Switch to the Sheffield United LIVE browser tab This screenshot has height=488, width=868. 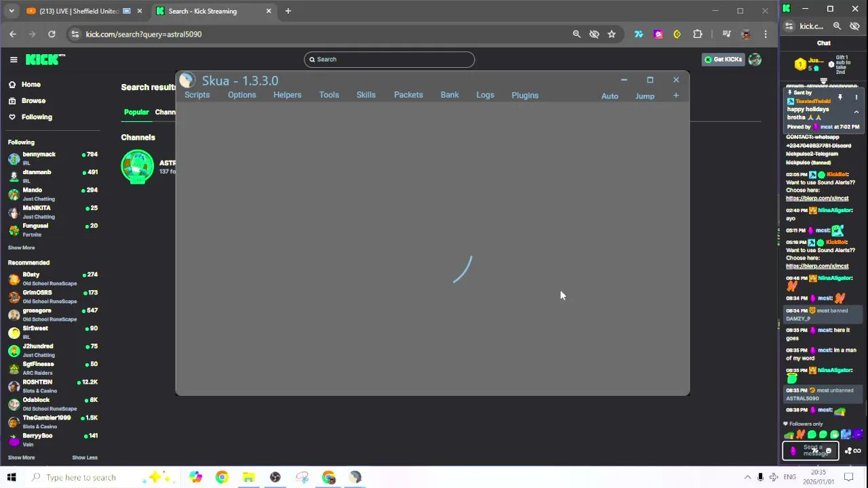(x=80, y=11)
